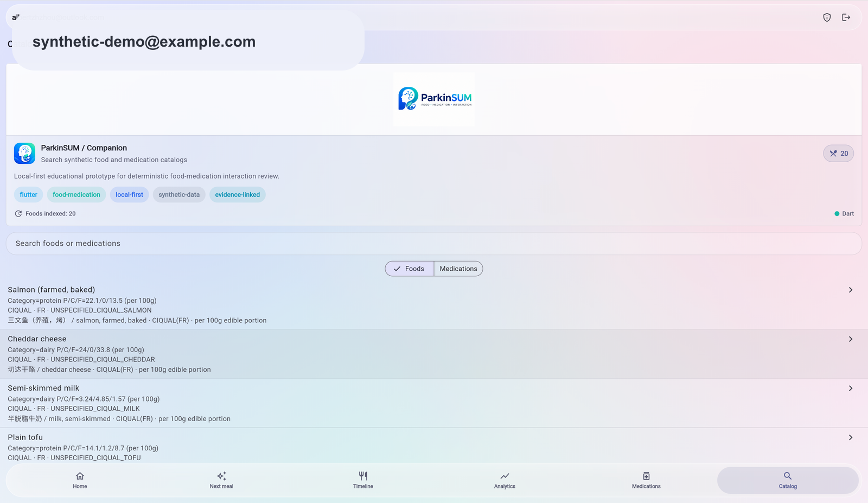The height and width of the screenshot is (503, 868).
Task: Click Category=protein P/C/F=22.1/0/13.5 line
Action: click(82, 301)
